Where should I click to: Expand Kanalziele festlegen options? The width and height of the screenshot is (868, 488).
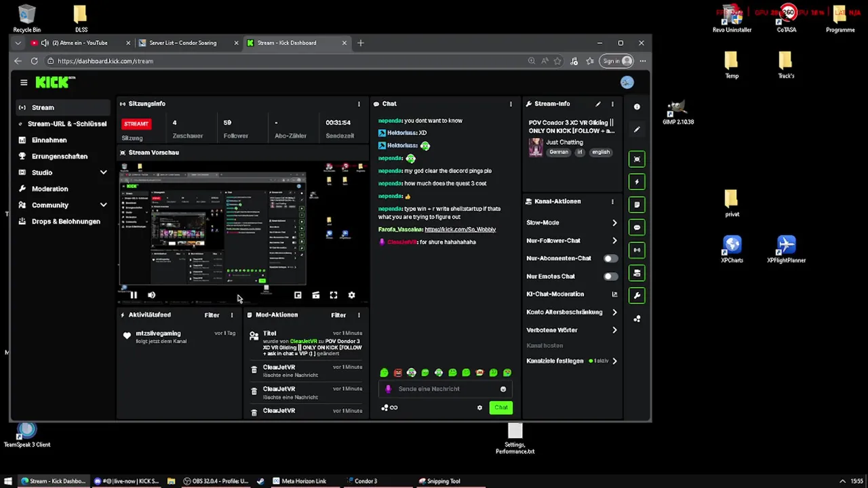click(614, 361)
